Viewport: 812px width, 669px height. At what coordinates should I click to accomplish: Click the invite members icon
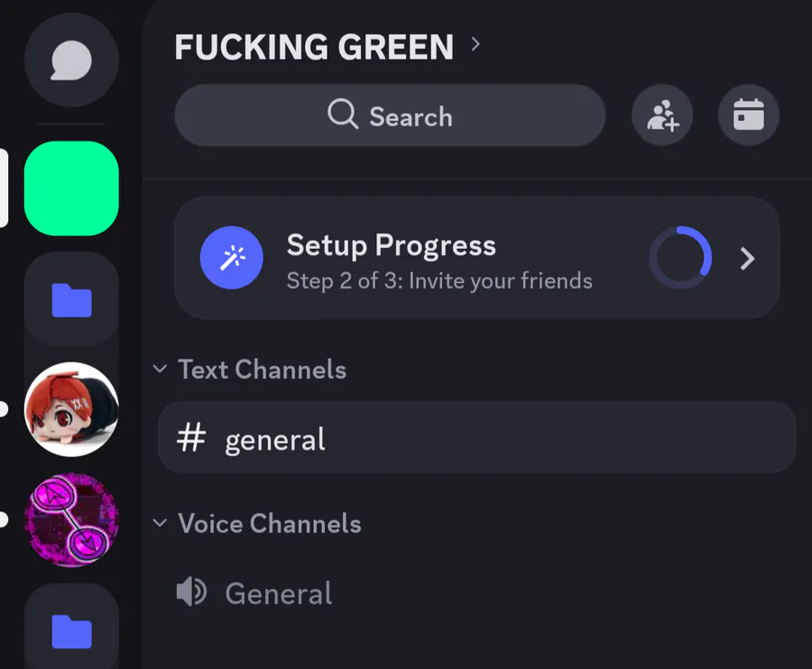pyautogui.click(x=662, y=115)
